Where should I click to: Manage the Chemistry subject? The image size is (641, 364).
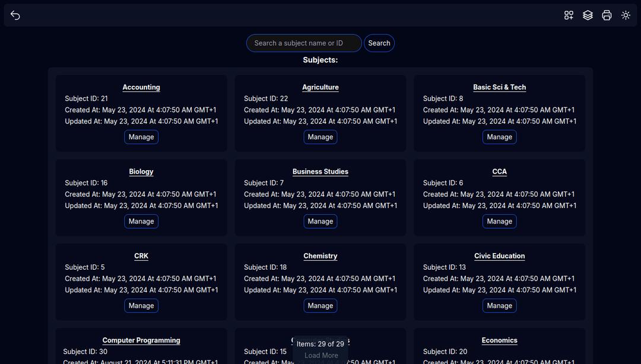pos(320,306)
